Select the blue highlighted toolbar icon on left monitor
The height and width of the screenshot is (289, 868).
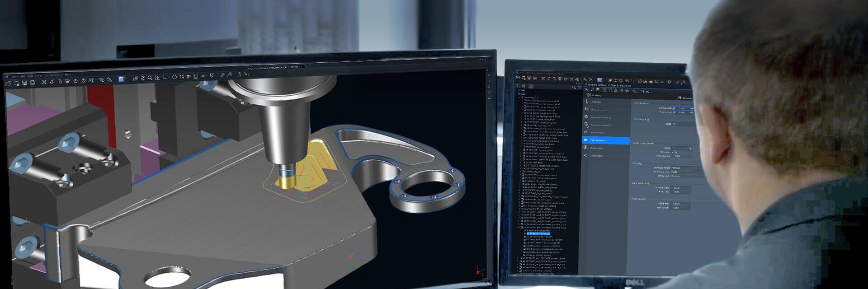click(x=121, y=79)
